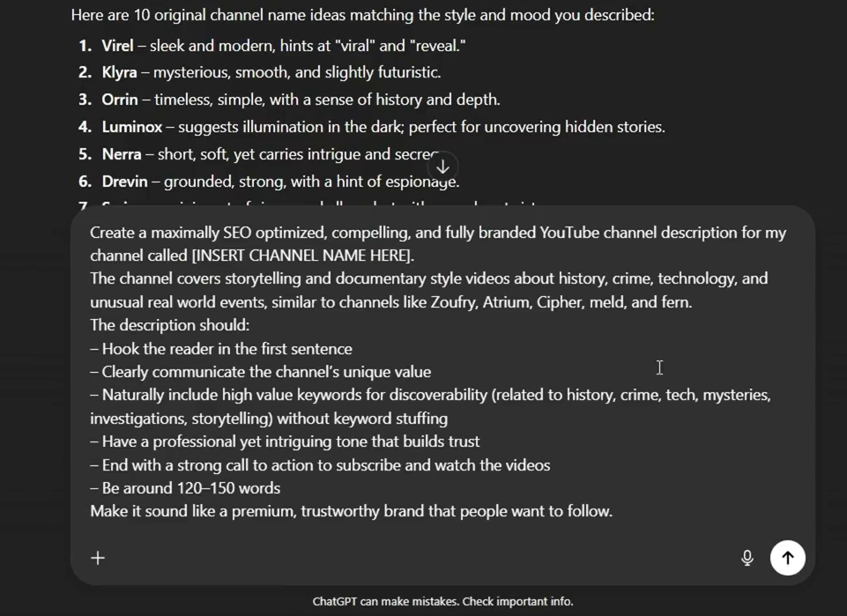Click the 'End with a strong call to action' line

pyautogui.click(x=320, y=464)
